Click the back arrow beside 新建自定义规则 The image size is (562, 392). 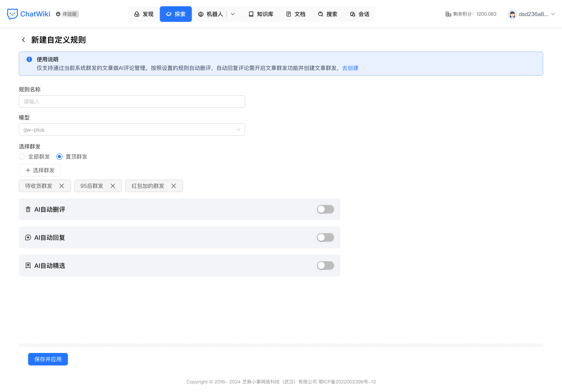(23, 40)
